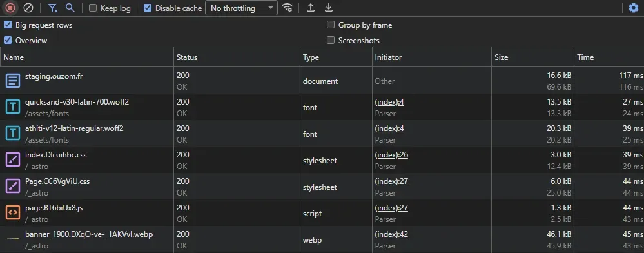Select the quicksand-v30-latin-700.woff2 request
Viewport: 644px width, 253px height.
77,102
